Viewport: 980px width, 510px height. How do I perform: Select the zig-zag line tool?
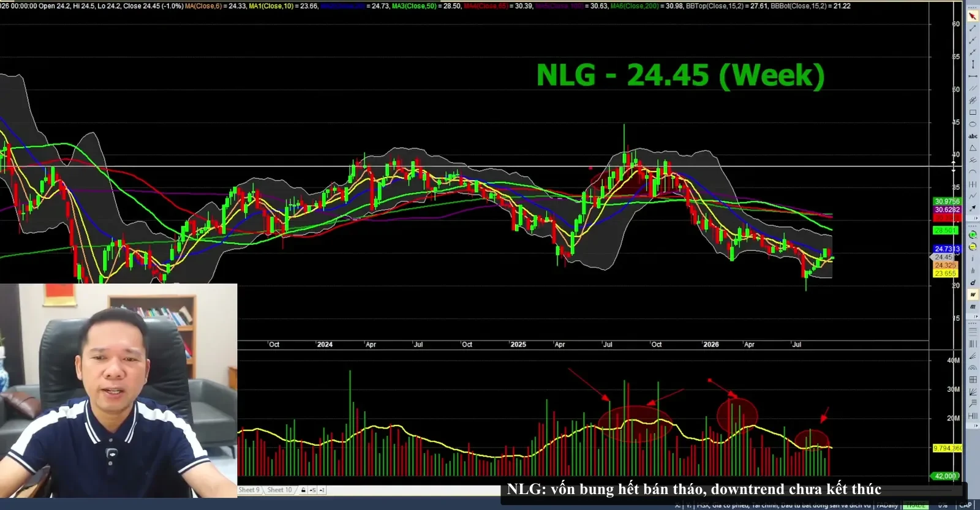973,196
